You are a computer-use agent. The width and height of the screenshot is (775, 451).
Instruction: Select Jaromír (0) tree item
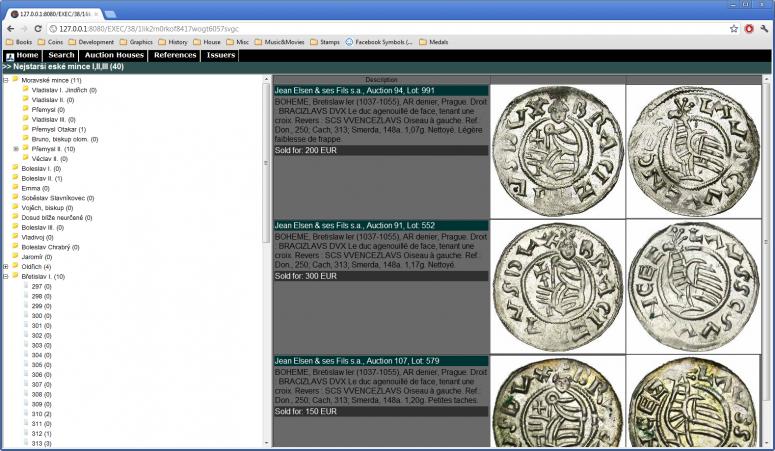(37, 257)
